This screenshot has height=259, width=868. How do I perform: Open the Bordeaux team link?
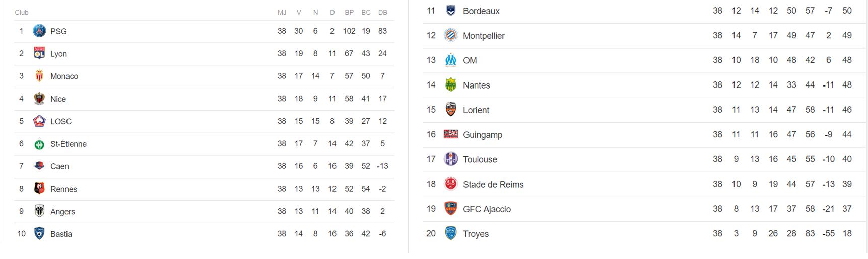(x=481, y=11)
